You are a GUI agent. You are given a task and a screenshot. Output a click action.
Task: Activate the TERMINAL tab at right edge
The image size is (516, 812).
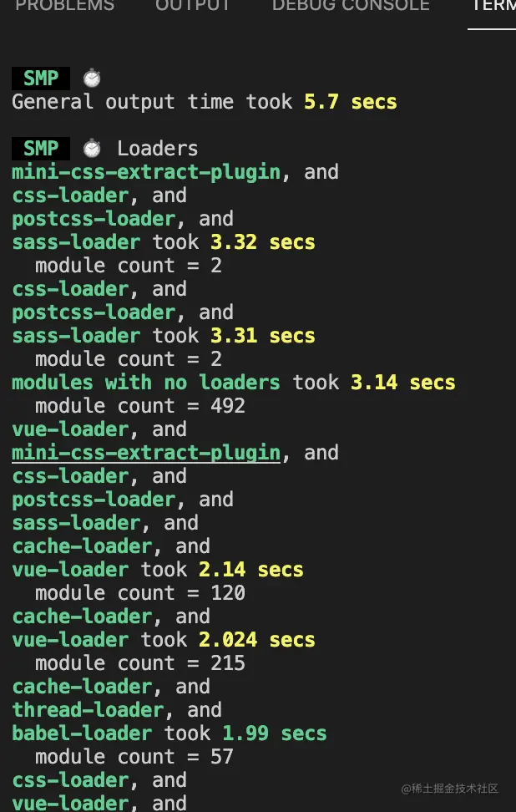coord(493,7)
